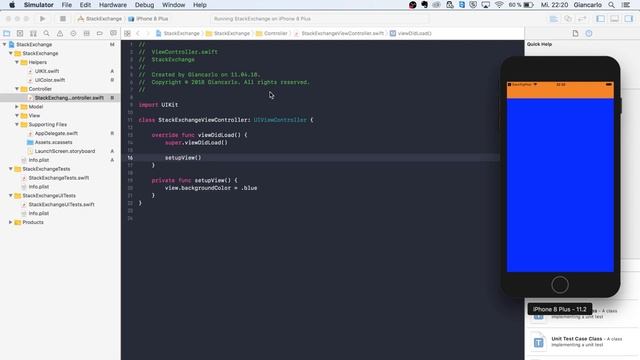
Task: Open Assets.xcassets catalog
Action: coord(53,142)
